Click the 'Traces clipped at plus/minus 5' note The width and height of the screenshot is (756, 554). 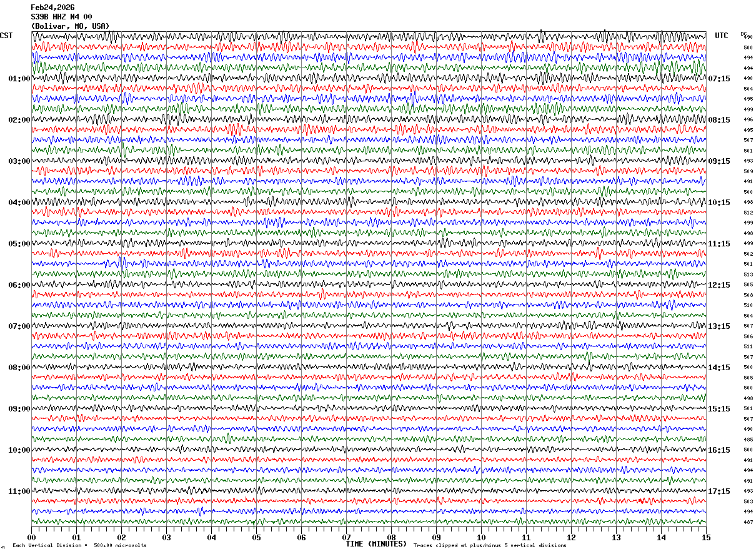pyautogui.click(x=490, y=545)
